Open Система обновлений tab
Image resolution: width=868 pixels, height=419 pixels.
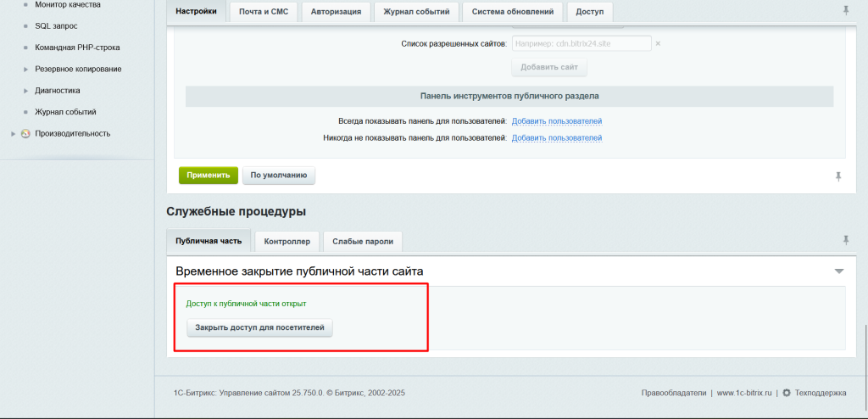click(513, 12)
